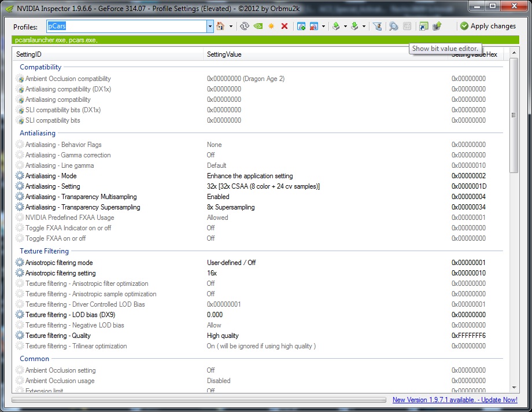Viewport: 532px width, 412px height.
Task: Click the vertical scrollbar up arrow
Action: pos(514,53)
